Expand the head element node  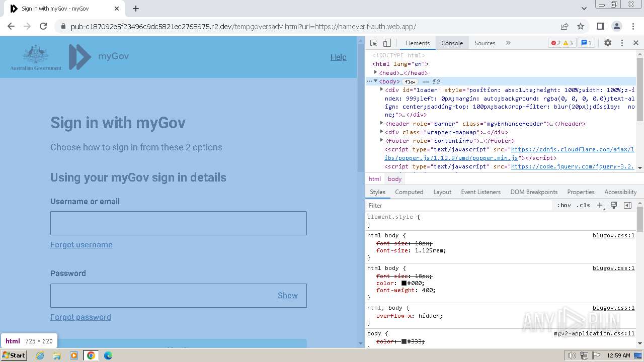[x=376, y=72]
